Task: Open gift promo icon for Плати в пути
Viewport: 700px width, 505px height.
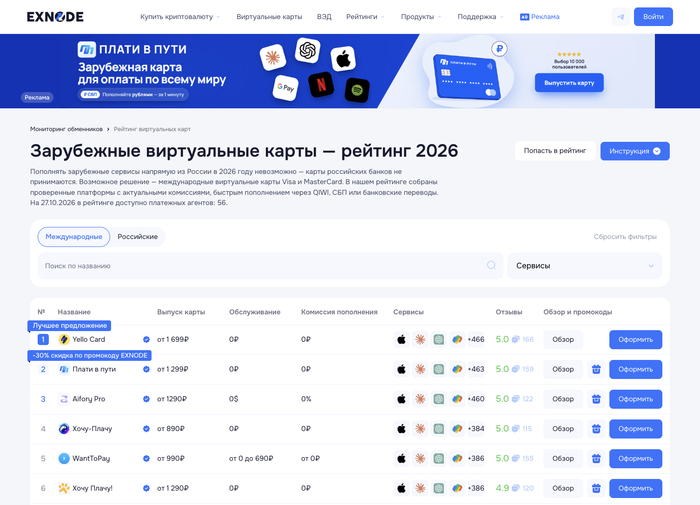Action: click(596, 369)
